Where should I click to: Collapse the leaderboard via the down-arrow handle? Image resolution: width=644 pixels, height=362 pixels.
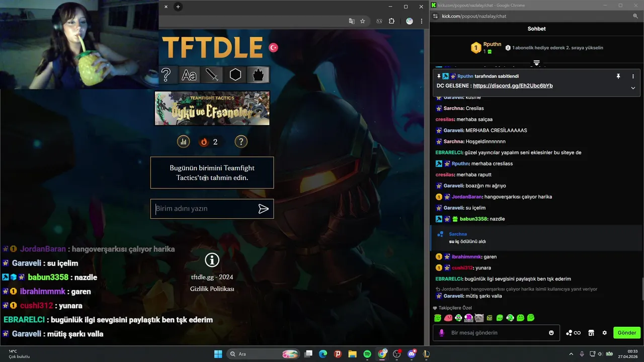pyautogui.click(x=536, y=63)
